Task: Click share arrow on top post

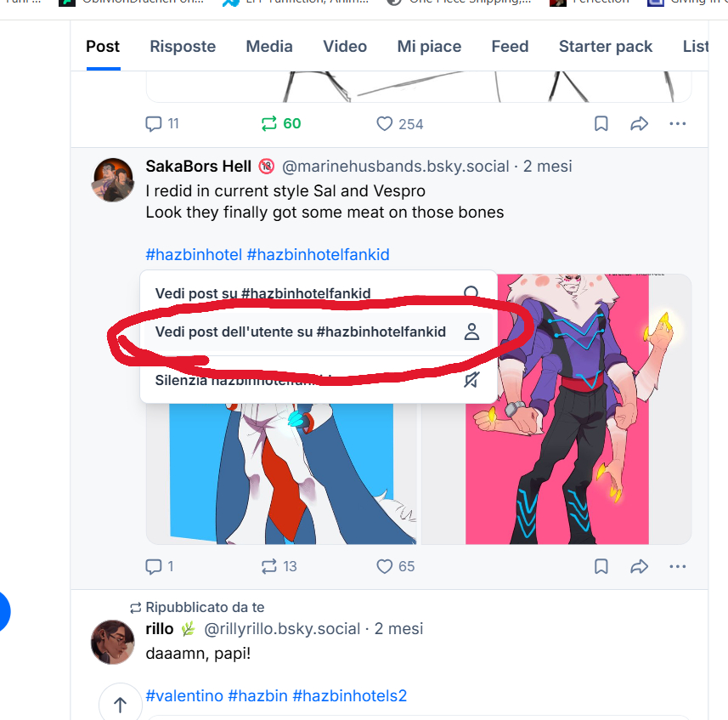Action: click(639, 124)
